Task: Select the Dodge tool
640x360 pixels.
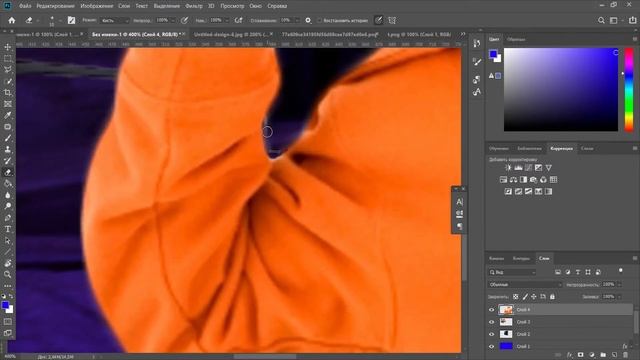Action: pos(8,207)
